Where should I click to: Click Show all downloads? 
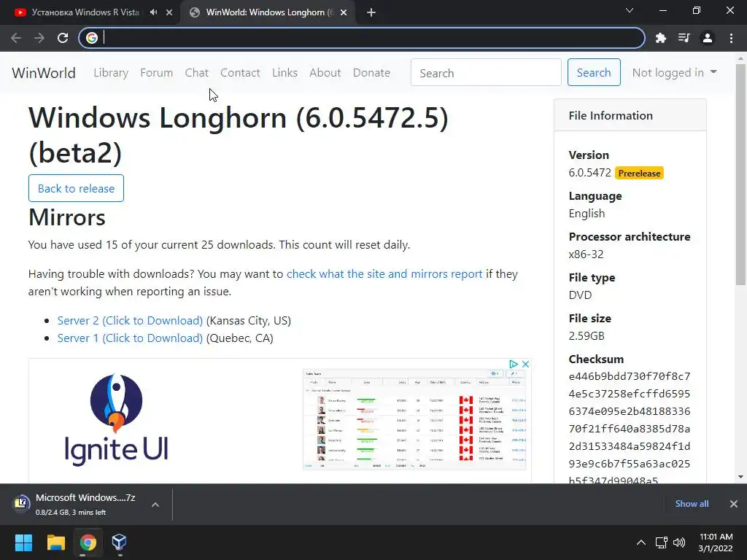click(692, 504)
